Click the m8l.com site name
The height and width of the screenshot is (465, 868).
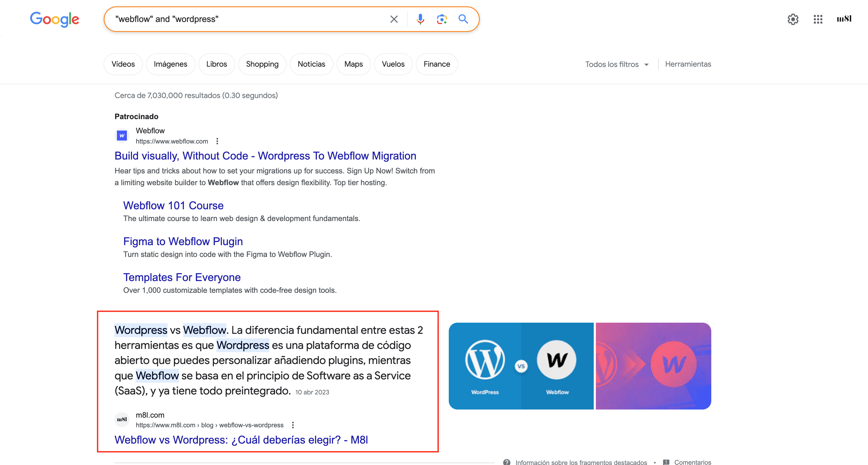pos(150,415)
